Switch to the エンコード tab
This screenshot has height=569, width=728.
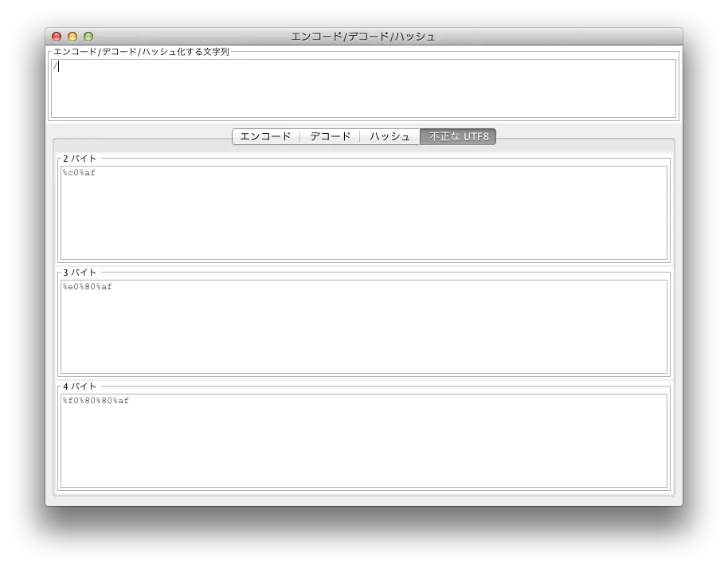click(x=266, y=137)
